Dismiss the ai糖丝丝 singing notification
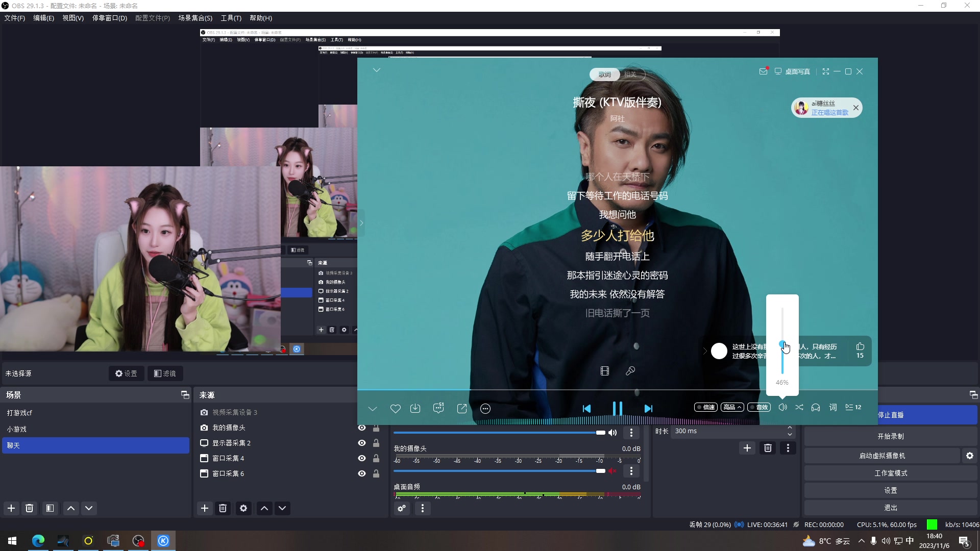This screenshot has height=551, width=980. click(x=856, y=108)
